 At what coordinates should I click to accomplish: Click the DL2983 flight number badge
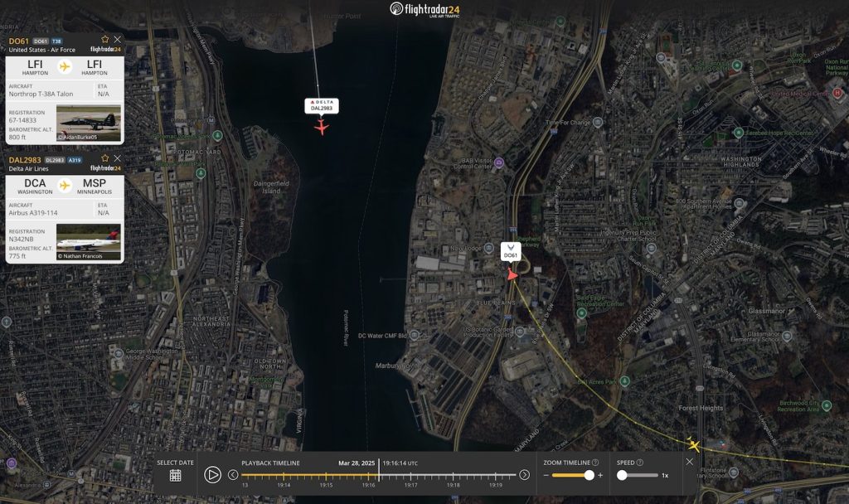55,160
